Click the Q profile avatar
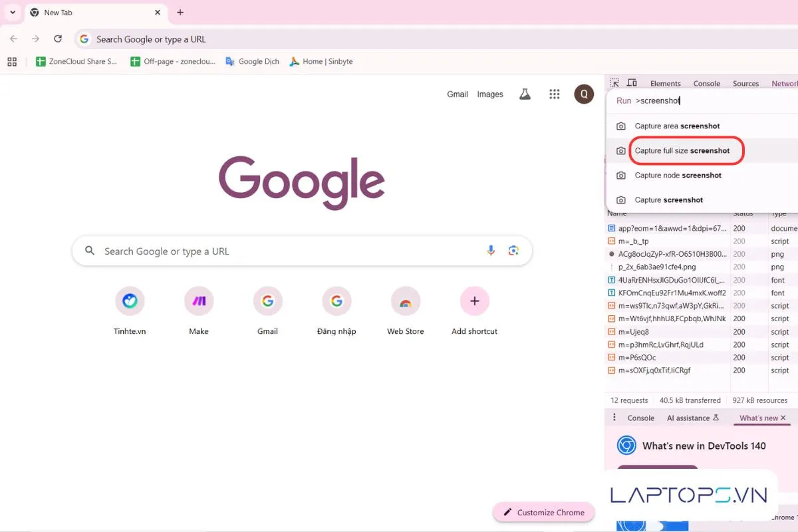This screenshot has width=798, height=532. [584, 94]
